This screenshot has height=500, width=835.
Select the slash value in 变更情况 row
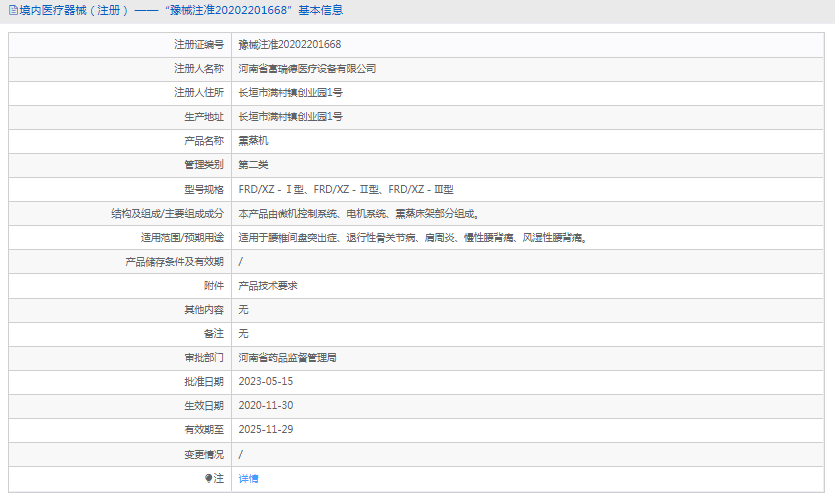click(x=241, y=455)
